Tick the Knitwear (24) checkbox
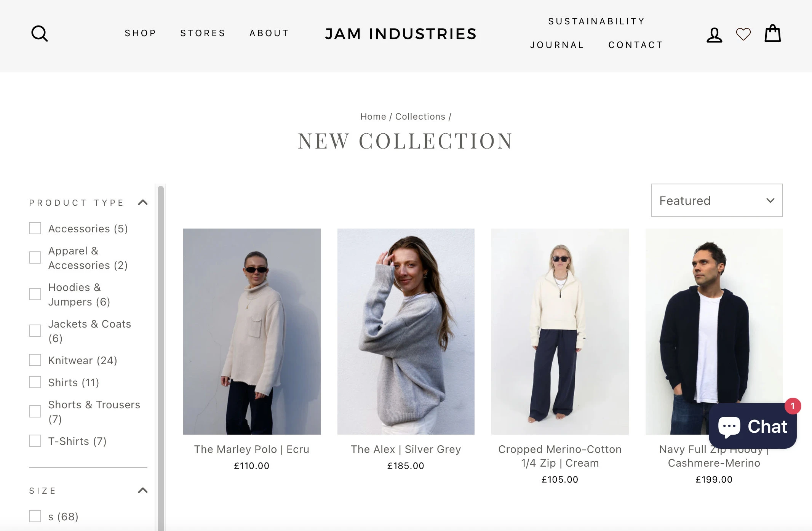Image resolution: width=812 pixels, height=531 pixels. point(35,360)
